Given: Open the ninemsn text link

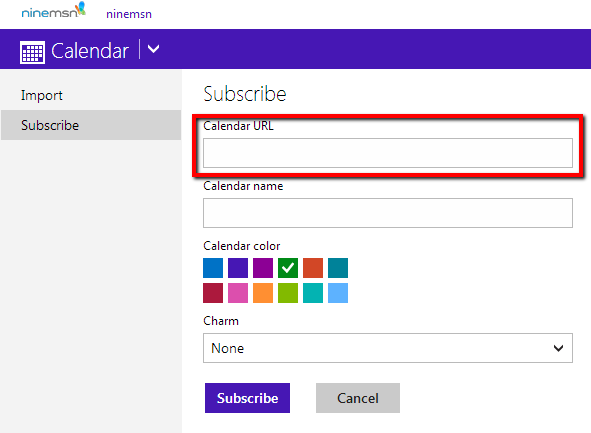Looking at the screenshot, I should (x=129, y=14).
